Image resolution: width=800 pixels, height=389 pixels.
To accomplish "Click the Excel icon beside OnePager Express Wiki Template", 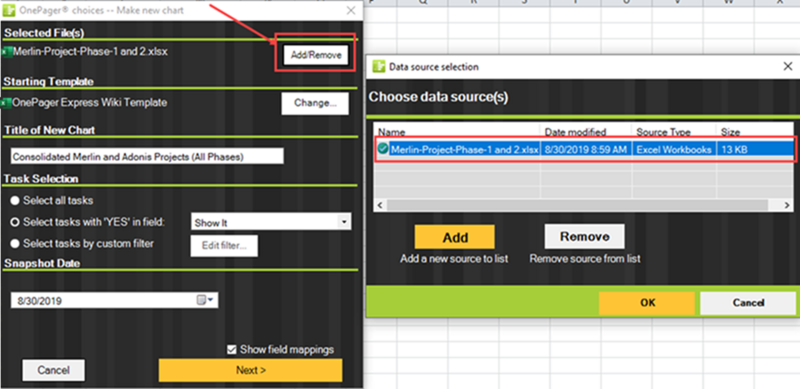I will tap(7, 103).
